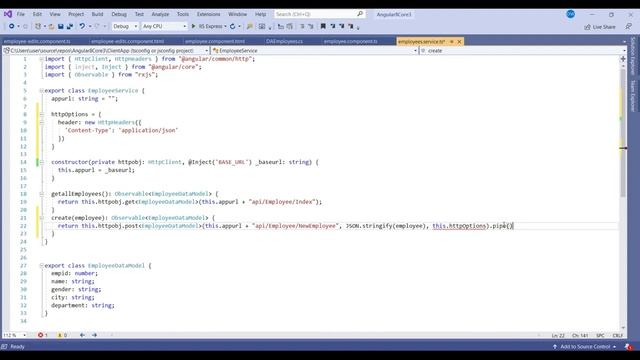Close the employees.service.ts tab
Viewport: 640px width, 360px height.
(459, 42)
